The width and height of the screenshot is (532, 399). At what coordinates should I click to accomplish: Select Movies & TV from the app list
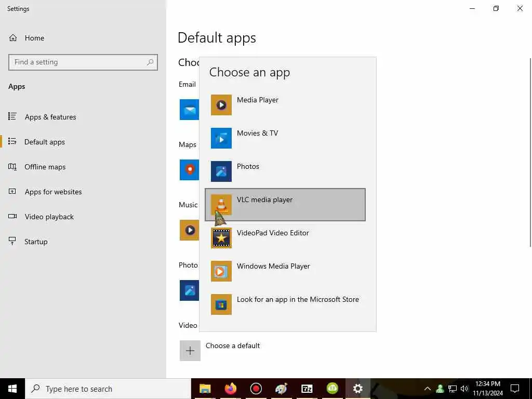(x=285, y=138)
